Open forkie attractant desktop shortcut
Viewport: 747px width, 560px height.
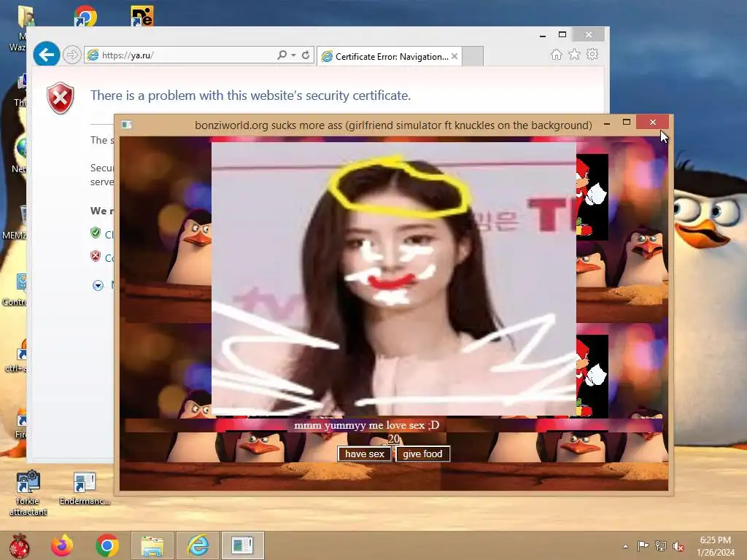pos(28,494)
